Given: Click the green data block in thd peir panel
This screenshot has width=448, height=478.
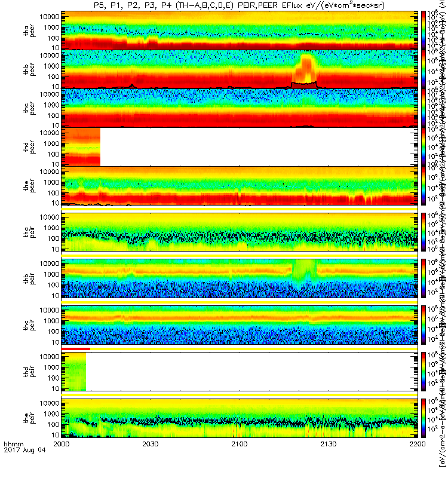Looking at the screenshot, I should 73,371.
